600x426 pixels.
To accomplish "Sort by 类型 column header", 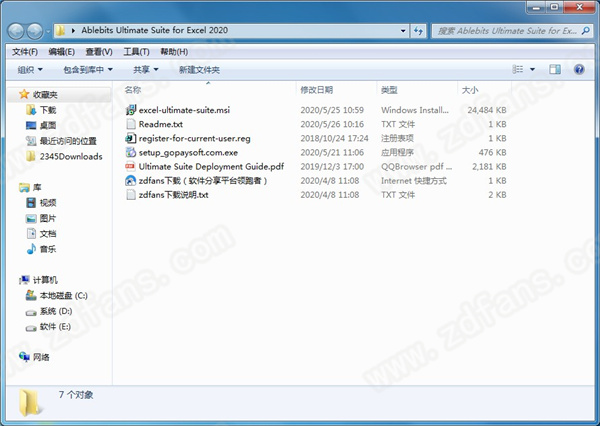I will [x=389, y=90].
